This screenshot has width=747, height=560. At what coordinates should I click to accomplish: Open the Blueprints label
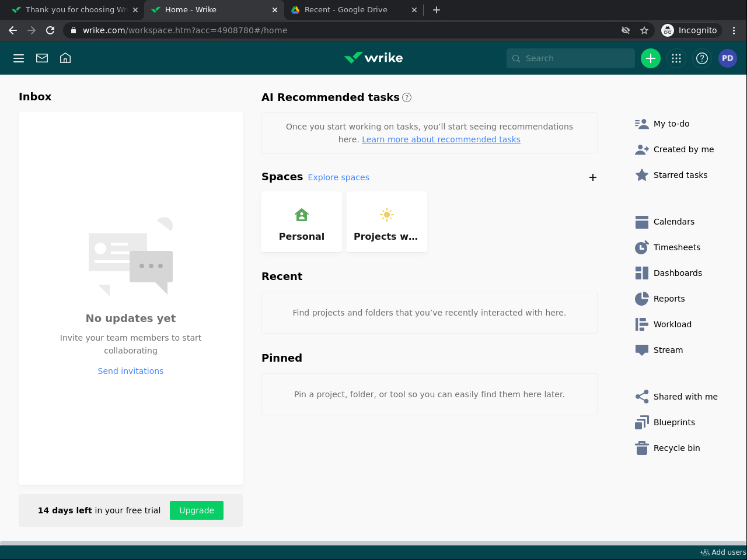pos(675,422)
